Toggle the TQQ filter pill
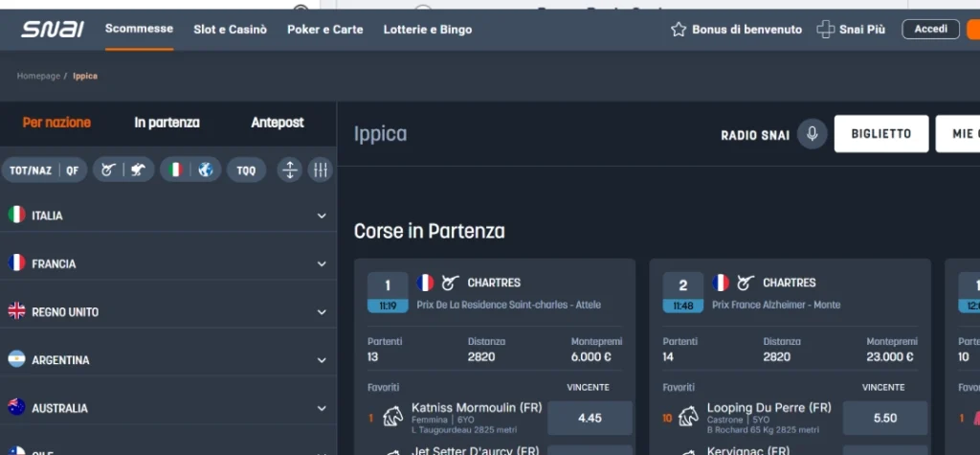Screen dimensions: 980x455 [x=246, y=171]
